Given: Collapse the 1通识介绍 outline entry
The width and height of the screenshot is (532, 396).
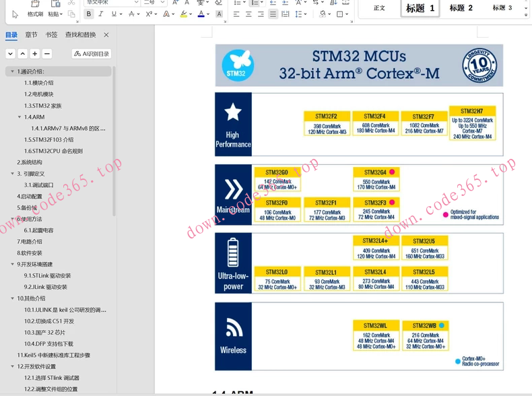Looking at the screenshot, I should (x=13, y=71).
